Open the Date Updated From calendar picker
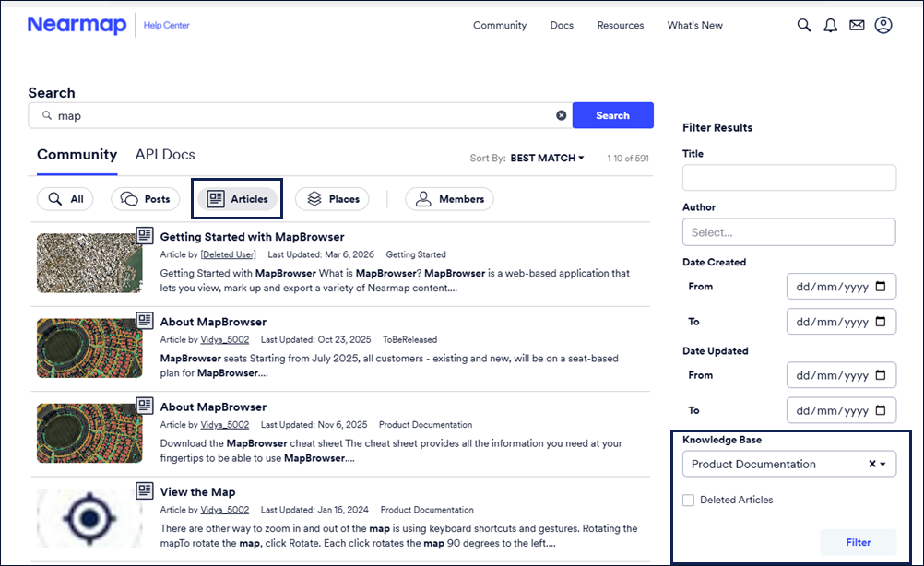The image size is (924, 566). tap(881, 375)
